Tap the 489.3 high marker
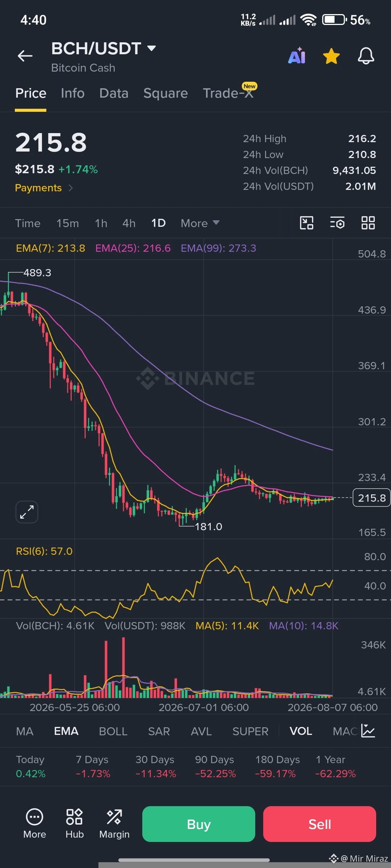This screenshot has height=868, width=391. click(x=37, y=273)
